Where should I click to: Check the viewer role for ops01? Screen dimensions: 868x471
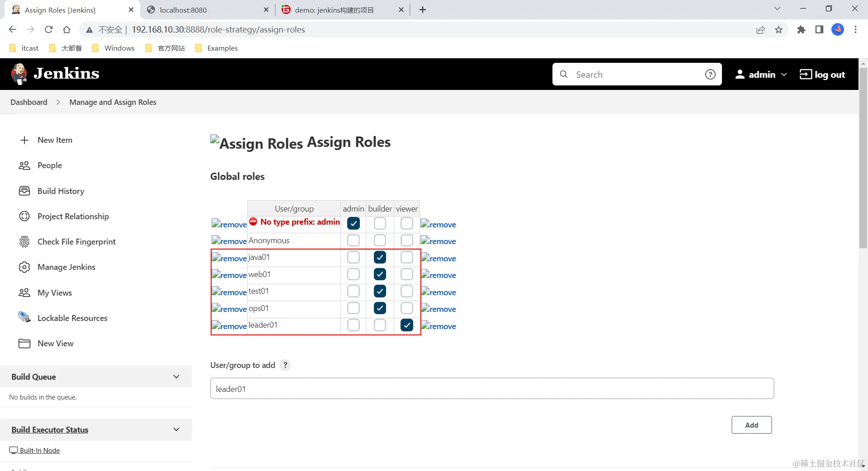click(407, 308)
